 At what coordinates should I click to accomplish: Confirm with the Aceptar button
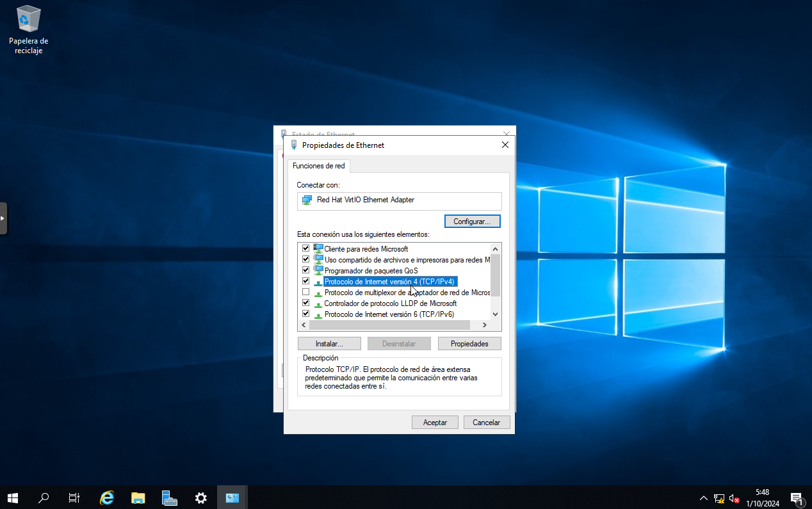click(x=435, y=423)
